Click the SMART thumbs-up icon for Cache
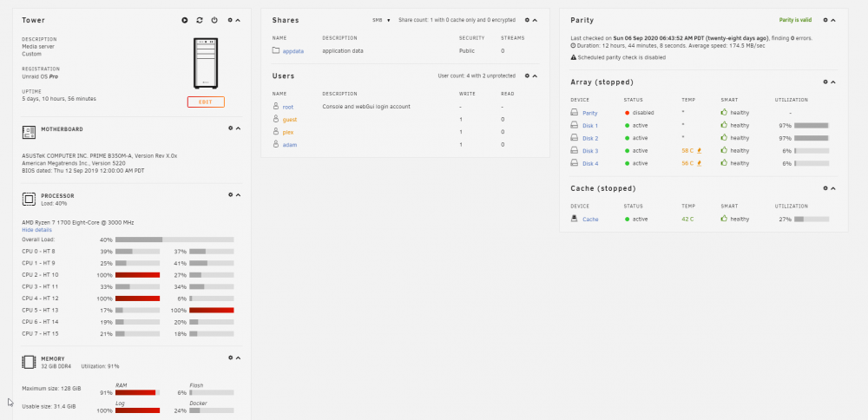Viewport: 868px width, 420px height. 724,219
